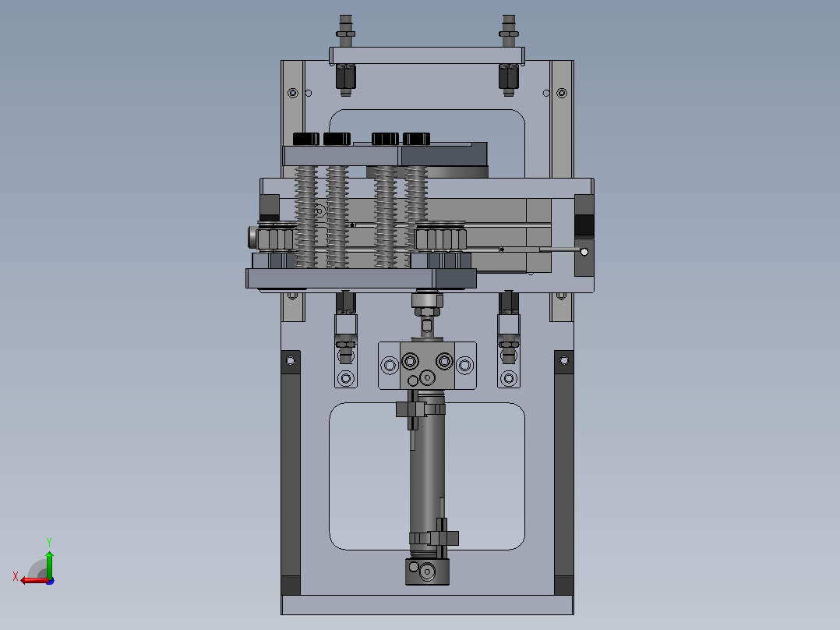Select the clevis mount at the cylinder's bottom end
Image resolution: width=840 pixels, height=630 pixels.
tap(427, 571)
